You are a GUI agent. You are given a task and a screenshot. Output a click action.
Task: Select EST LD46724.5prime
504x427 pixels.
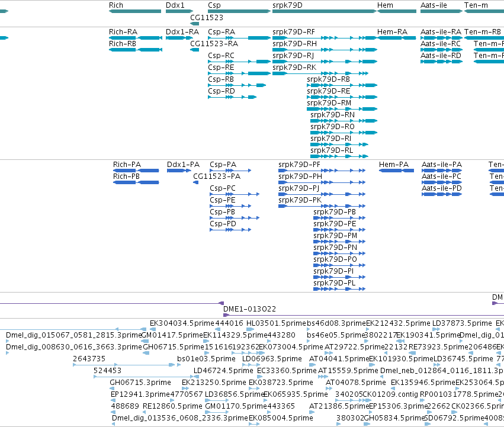pos(198,377)
